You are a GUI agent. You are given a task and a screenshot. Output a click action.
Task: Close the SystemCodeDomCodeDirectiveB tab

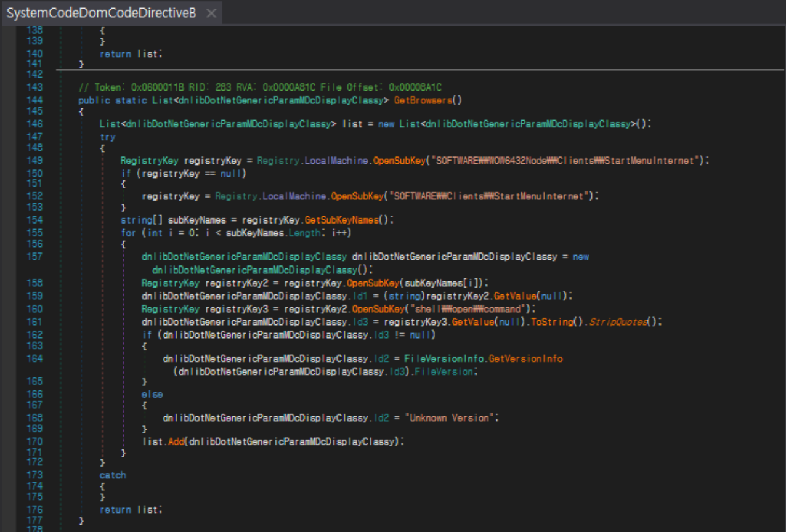pos(211,13)
